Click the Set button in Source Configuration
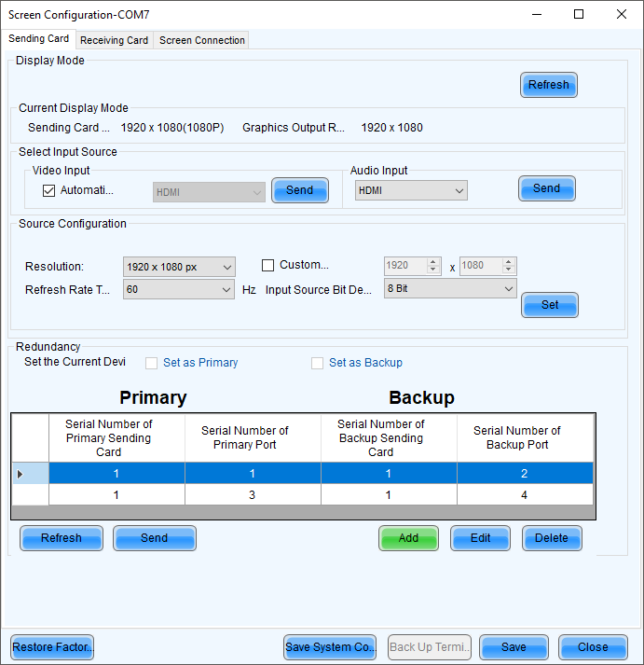Viewport: 644px width, 665px height. click(550, 304)
